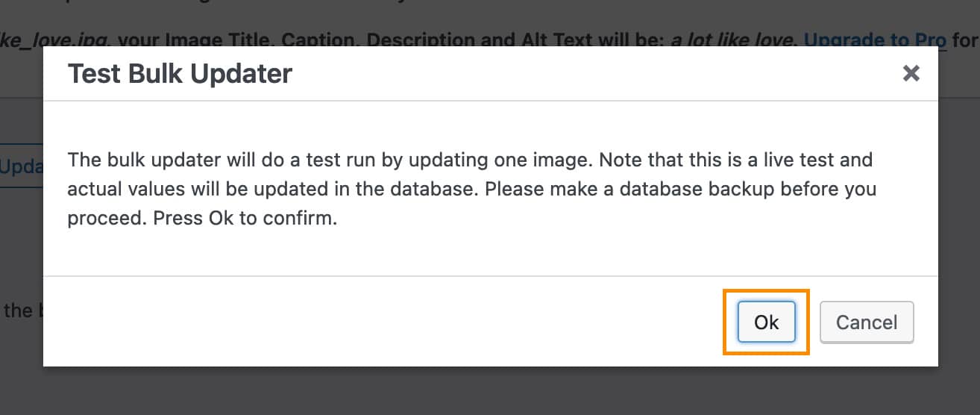Image resolution: width=980 pixels, height=415 pixels.
Task: Click the partially hidden Update button behind dialog
Action: pos(21,167)
